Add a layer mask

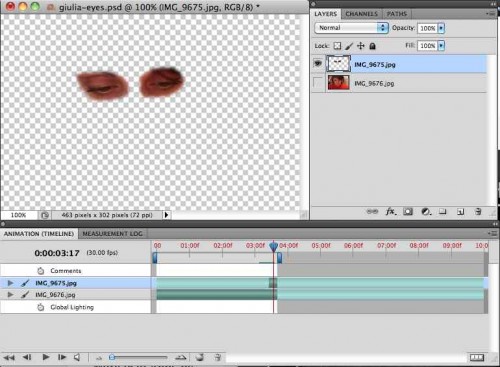[408, 211]
